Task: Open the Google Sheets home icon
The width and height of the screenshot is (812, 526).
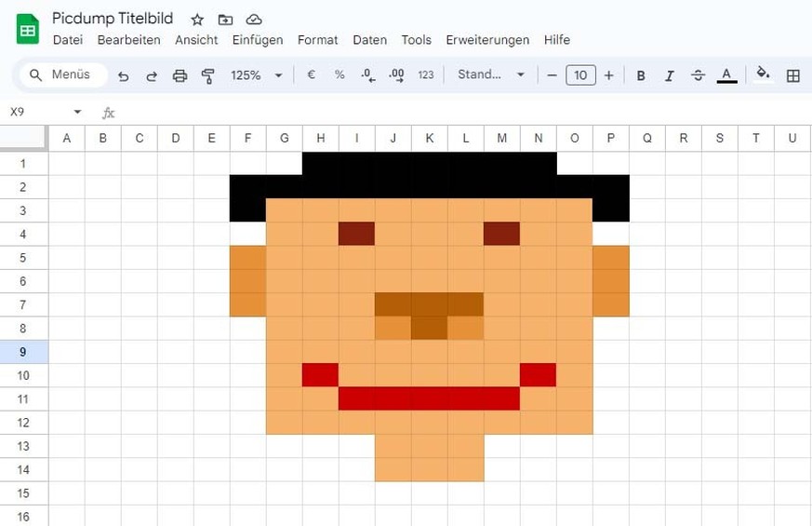Action: click(x=28, y=30)
